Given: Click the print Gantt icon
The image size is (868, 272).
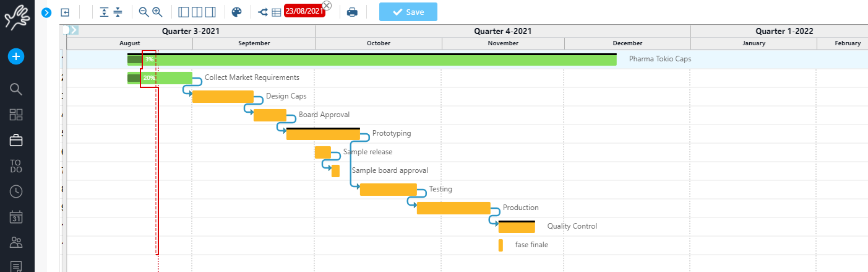Looking at the screenshot, I should pyautogui.click(x=352, y=12).
